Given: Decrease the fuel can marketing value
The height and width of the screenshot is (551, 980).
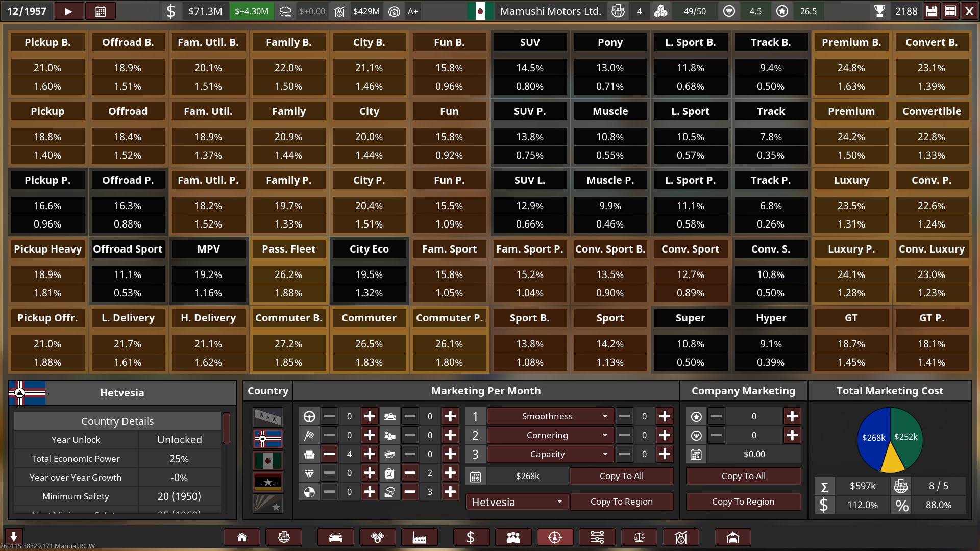Looking at the screenshot, I should (410, 473).
